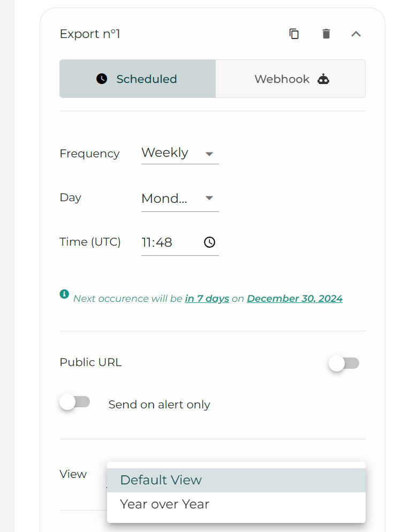The image size is (401, 532).
Task: Click the clock icon on Scheduled tab
Action: [x=102, y=79]
